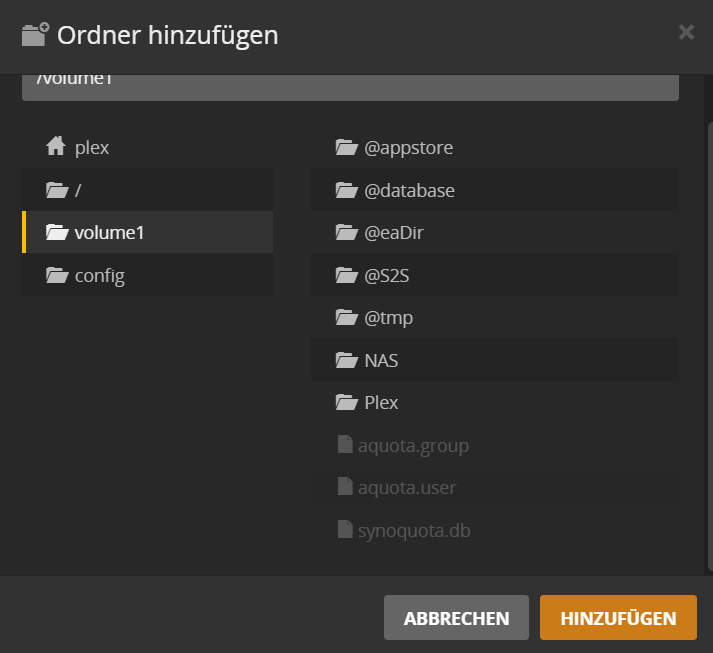The height and width of the screenshot is (653, 713).
Task: Click the home icon beside plex
Action: pos(56,147)
